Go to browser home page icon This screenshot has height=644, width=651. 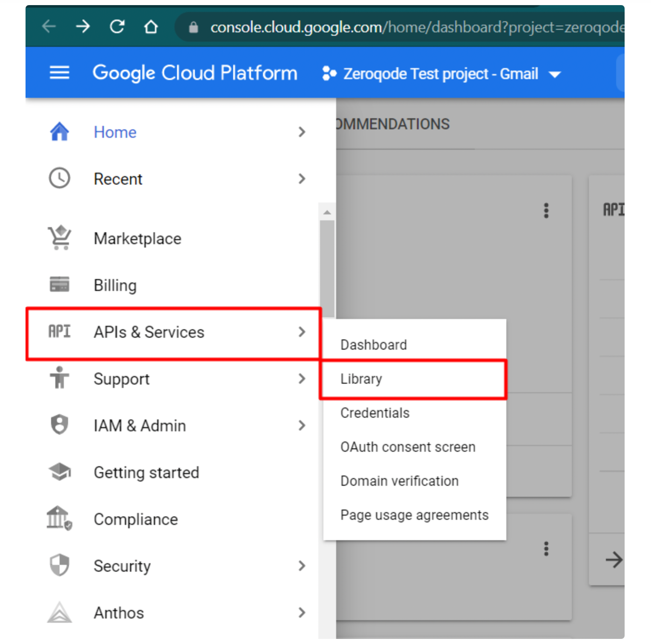(x=151, y=27)
